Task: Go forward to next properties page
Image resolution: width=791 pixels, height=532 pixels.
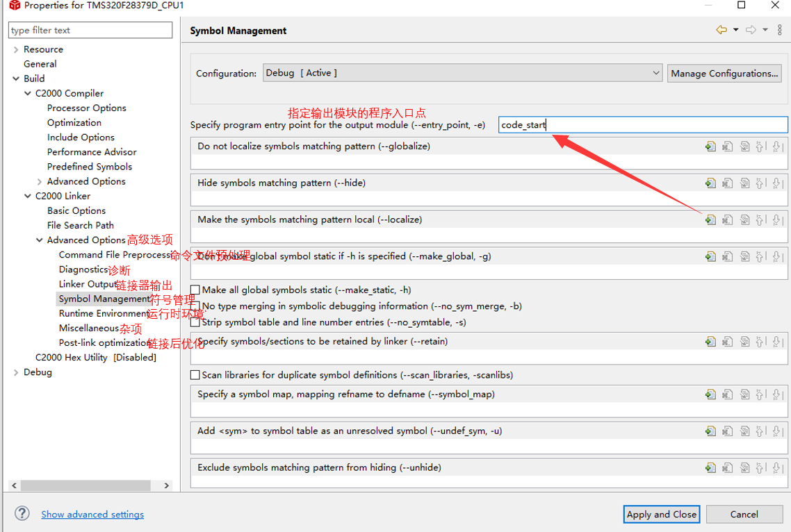Action: tap(751, 30)
